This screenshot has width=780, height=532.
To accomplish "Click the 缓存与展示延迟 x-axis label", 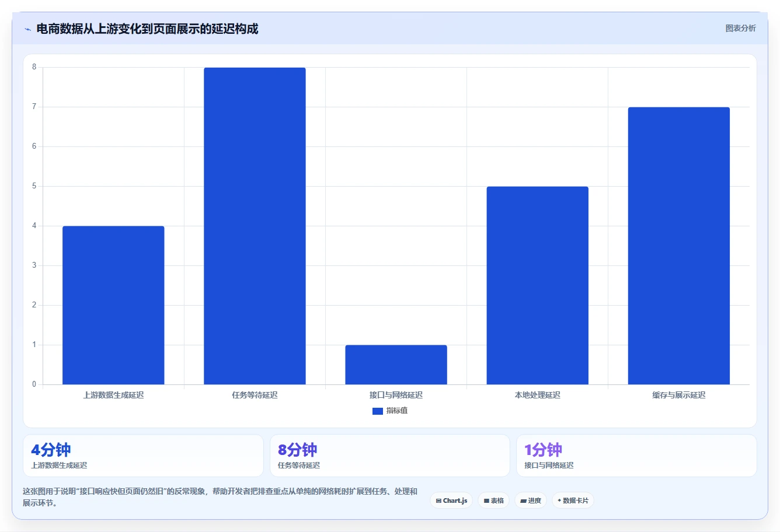I will pyautogui.click(x=678, y=395).
